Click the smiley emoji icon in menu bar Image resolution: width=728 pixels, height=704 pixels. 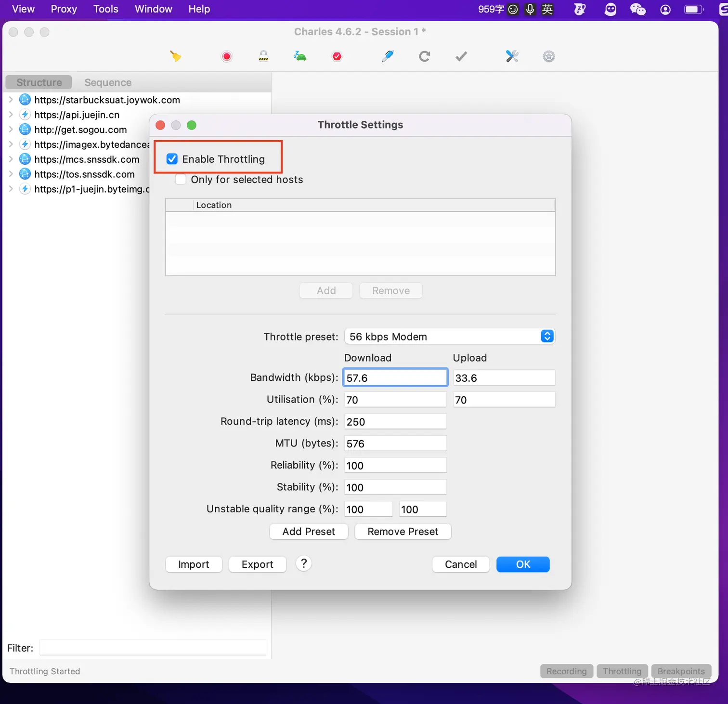513,9
